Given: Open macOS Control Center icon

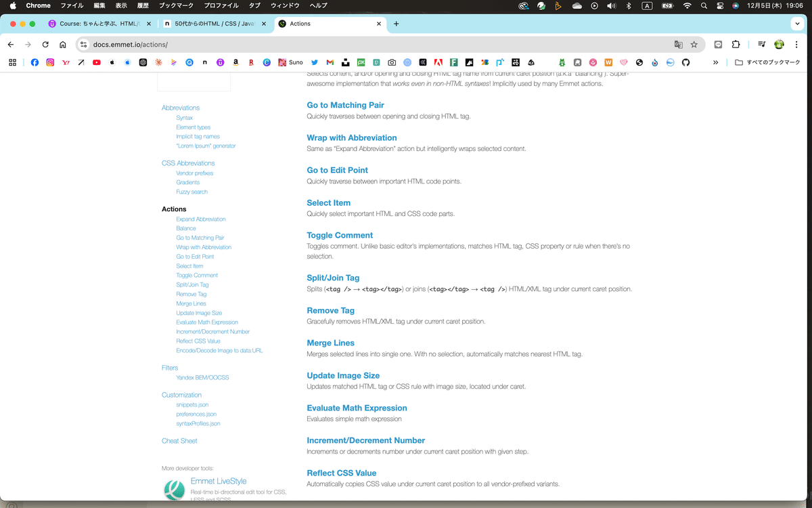Looking at the screenshot, I should click(719, 5).
